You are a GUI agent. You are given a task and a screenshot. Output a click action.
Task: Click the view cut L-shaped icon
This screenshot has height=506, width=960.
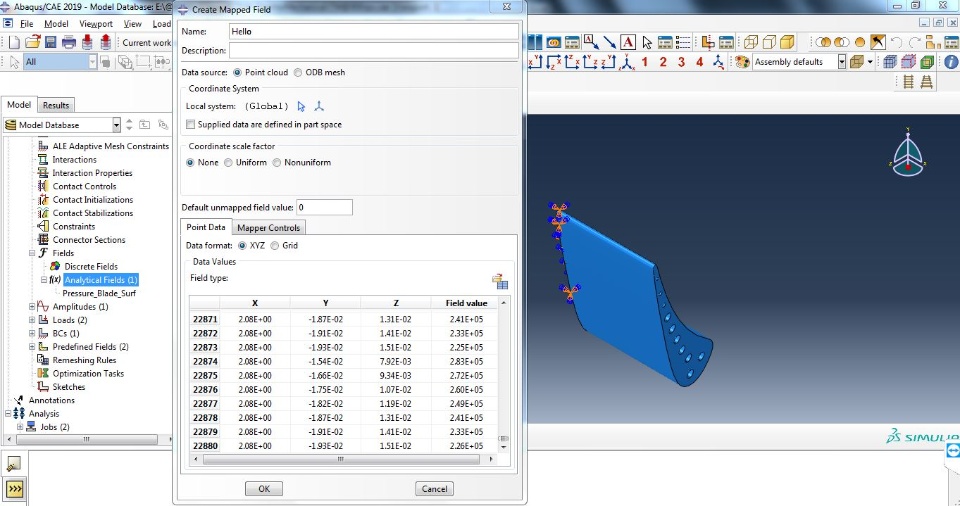click(708, 42)
